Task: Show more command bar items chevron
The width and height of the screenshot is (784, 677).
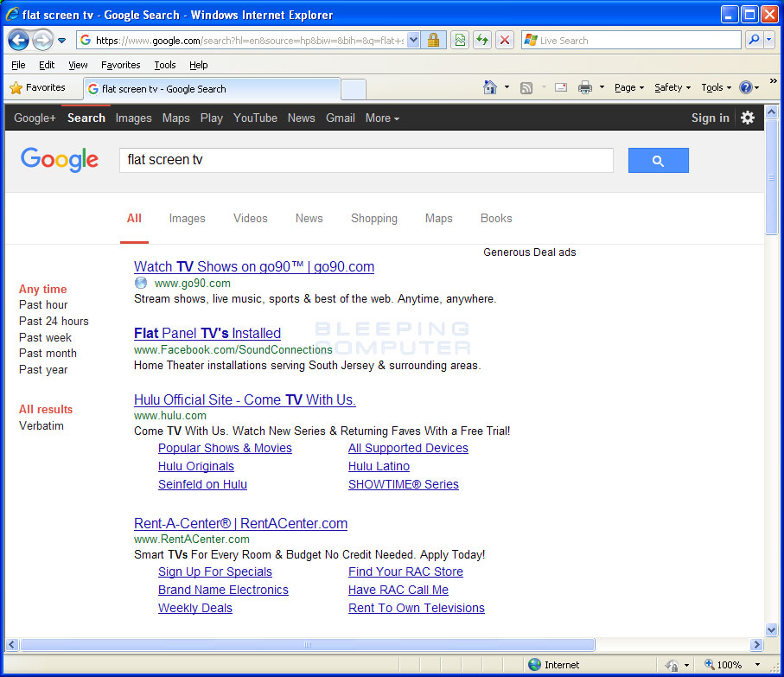Action: point(774,81)
